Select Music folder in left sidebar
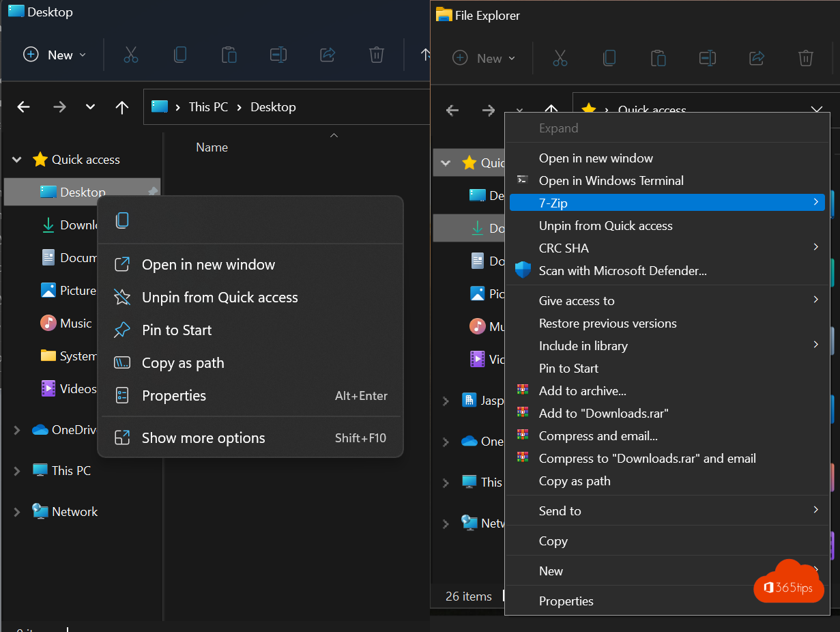The height and width of the screenshot is (632, 840). point(75,324)
